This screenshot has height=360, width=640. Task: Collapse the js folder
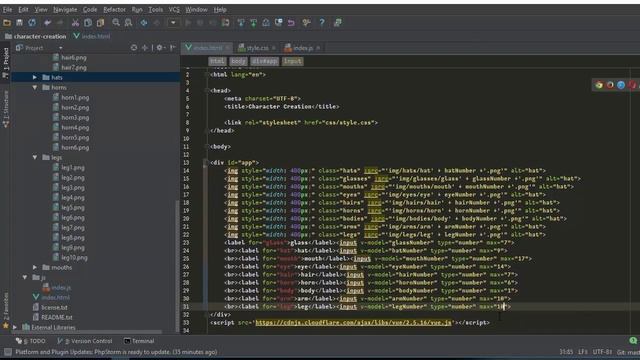click(25, 278)
